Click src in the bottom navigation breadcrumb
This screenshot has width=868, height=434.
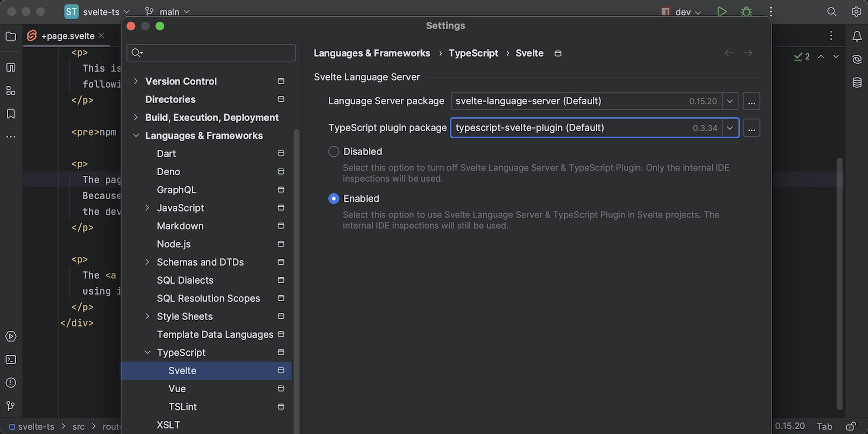point(79,426)
